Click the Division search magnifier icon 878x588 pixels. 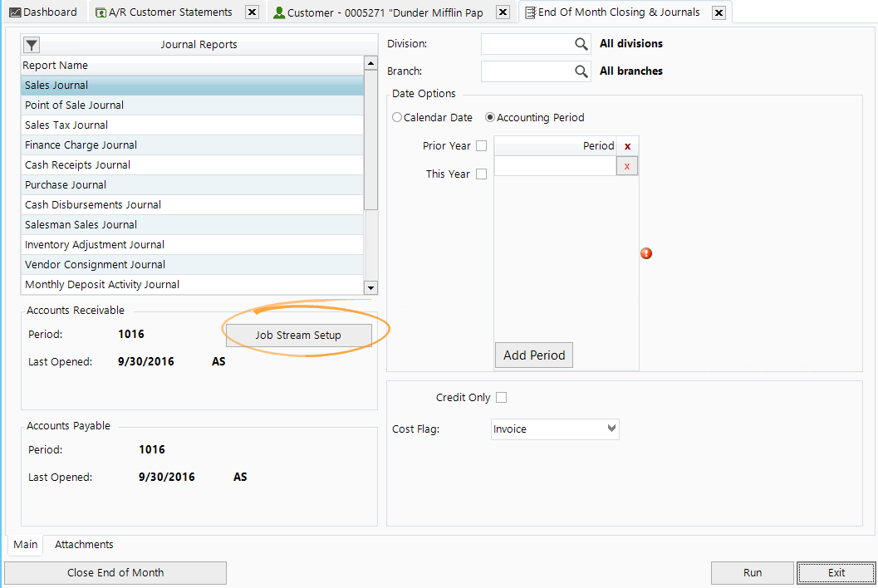coord(581,44)
